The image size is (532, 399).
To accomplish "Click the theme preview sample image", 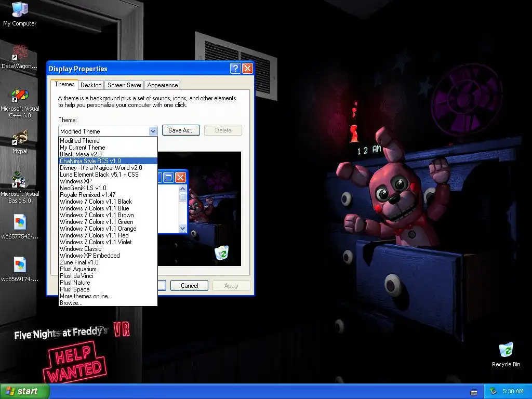I will [199, 209].
